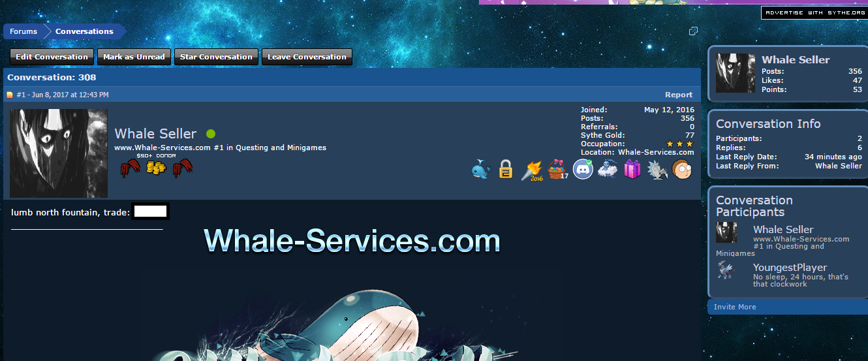The height and width of the screenshot is (361, 868).
Task: Click the gold coins donor icon
Action: pyautogui.click(x=156, y=168)
